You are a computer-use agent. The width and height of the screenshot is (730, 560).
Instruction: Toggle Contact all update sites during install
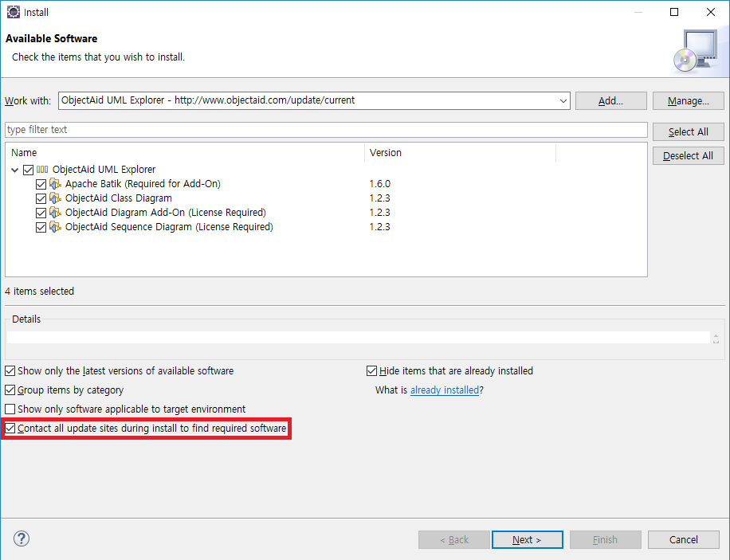point(10,429)
